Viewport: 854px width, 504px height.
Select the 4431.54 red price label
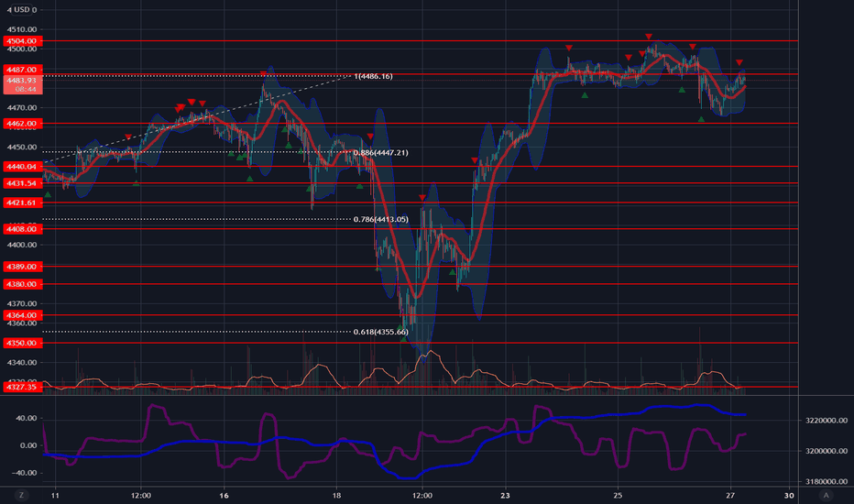(x=22, y=183)
